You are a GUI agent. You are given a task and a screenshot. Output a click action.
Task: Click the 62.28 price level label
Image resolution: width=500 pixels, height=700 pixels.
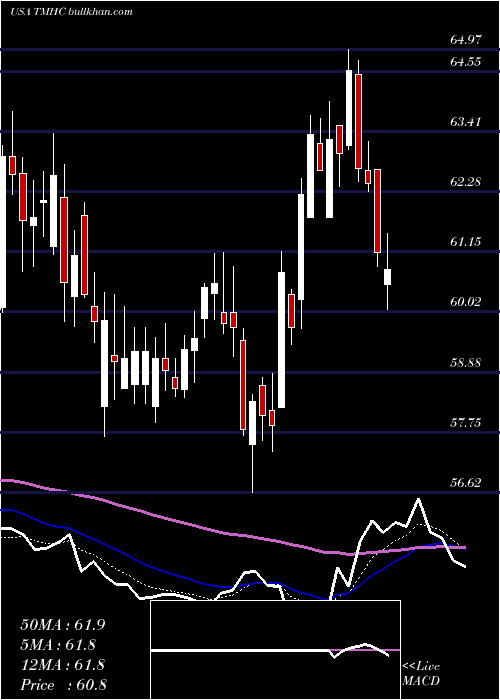pyautogui.click(x=466, y=182)
